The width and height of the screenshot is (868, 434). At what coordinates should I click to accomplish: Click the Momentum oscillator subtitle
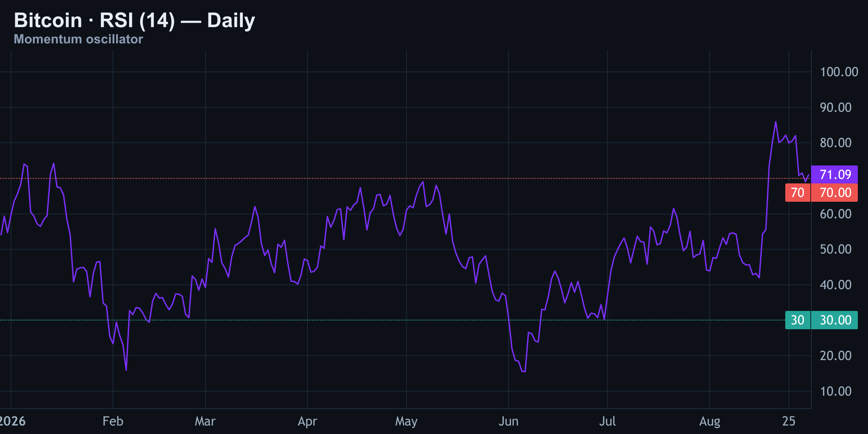pyautogui.click(x=78, y=39)
